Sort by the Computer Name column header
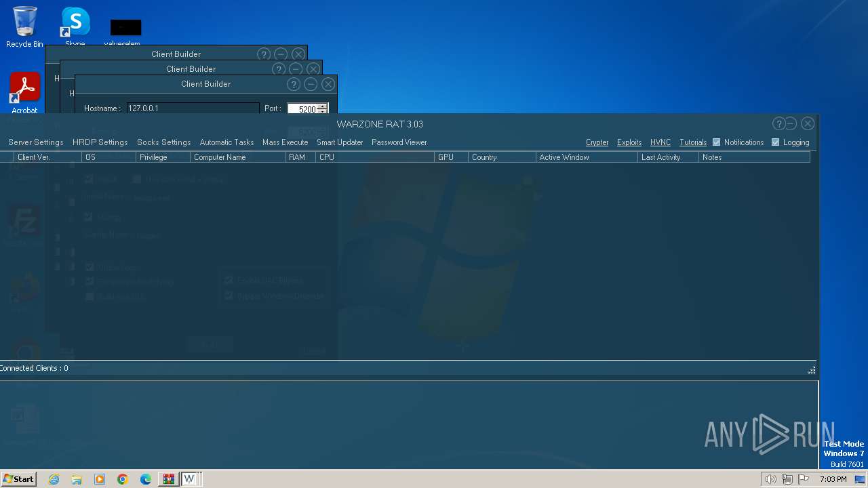This screenshot has height=488, width=868. click(237, 157)
